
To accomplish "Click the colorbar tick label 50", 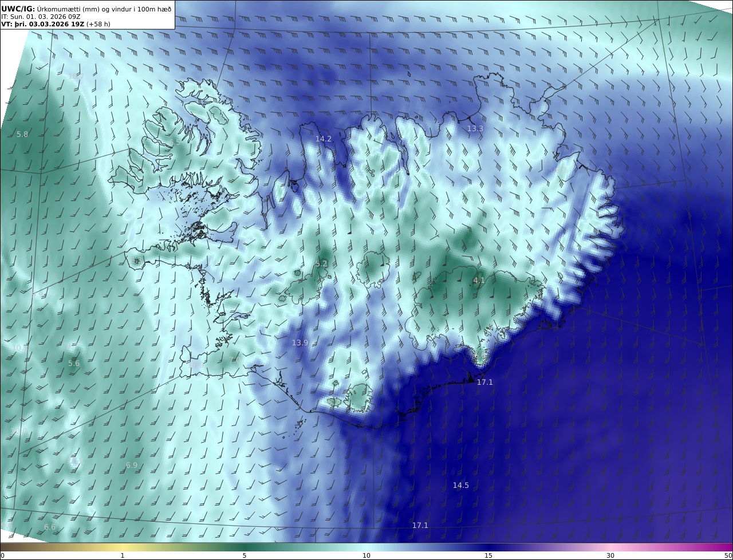I will click(x=728, y=555).
